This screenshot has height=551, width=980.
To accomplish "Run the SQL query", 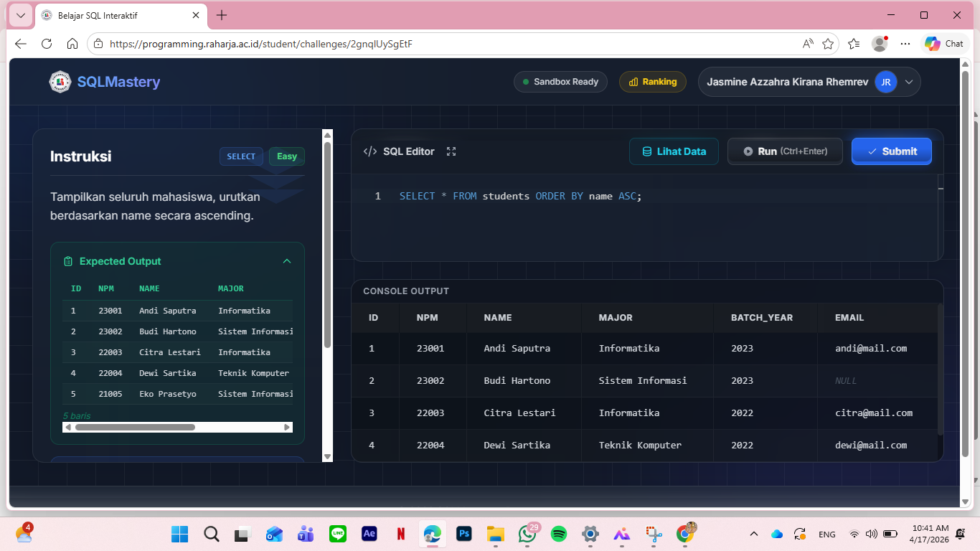I will 785,151.
